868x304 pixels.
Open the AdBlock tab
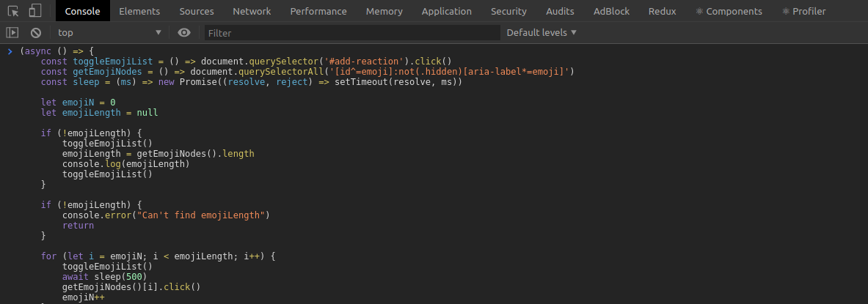[x=612, y=11]
